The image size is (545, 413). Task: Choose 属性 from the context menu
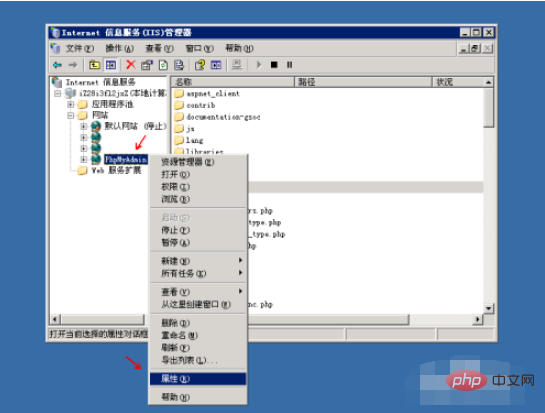coord(198,379)
